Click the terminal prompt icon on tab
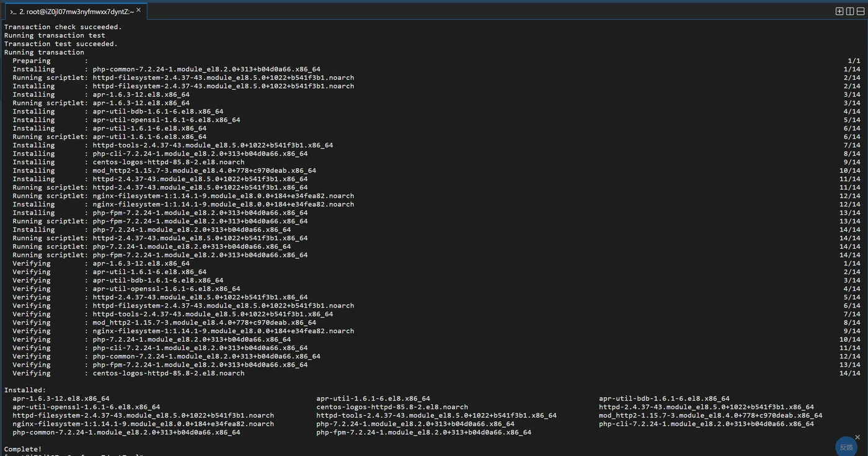This screenshot has height=456, width=868. [x=12, y=12]
